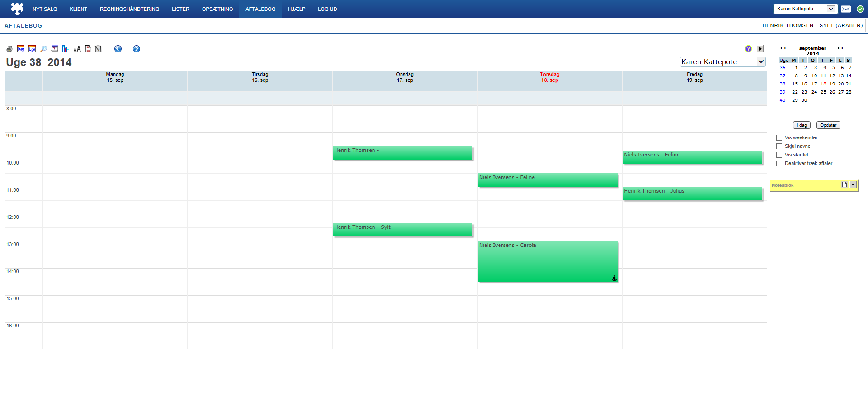Open the magnifying glass search tool
The height and width of the screenshot is (411, 868).
(x=43, y=49)
